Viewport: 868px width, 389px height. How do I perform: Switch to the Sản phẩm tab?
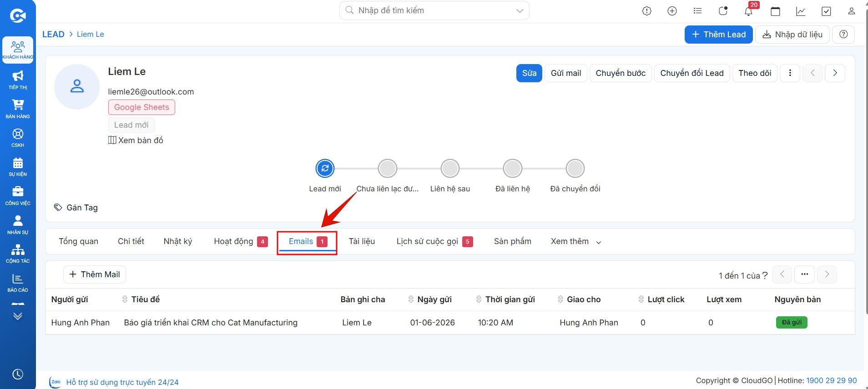pyautogui.click(x=513, y=241)
